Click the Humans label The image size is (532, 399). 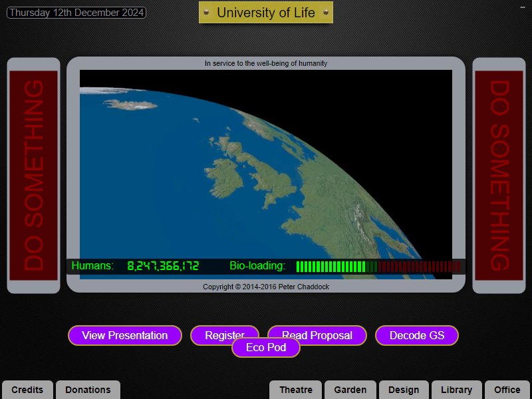click(92, 265)
